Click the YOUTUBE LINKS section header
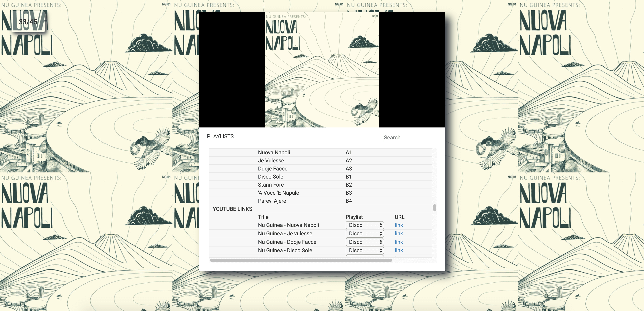This screenshot has width=644, height=311. coord(233,209)
